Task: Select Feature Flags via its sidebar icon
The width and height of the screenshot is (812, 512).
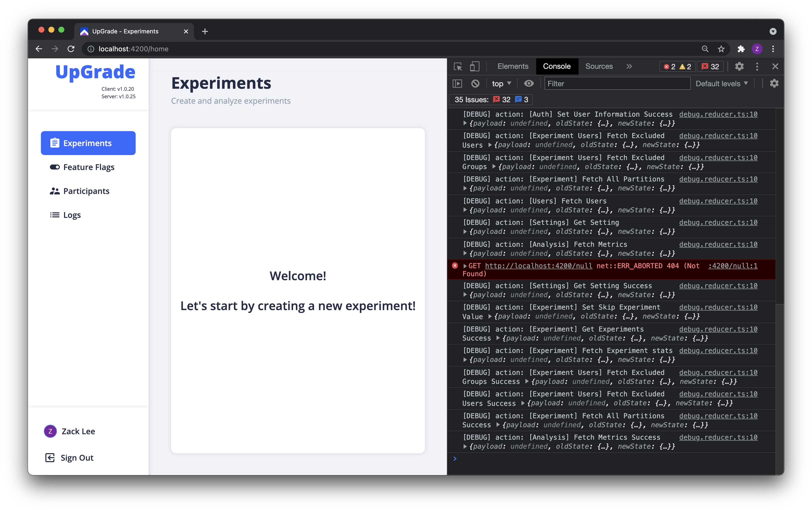Action: [54, 167]
